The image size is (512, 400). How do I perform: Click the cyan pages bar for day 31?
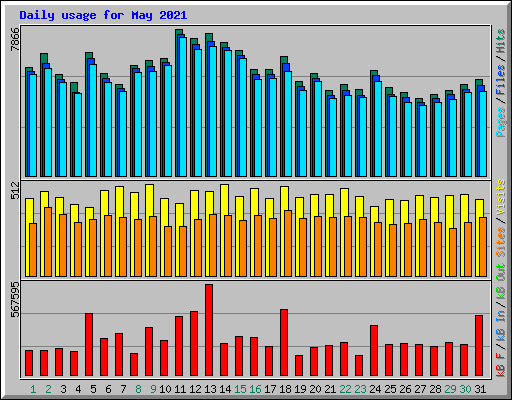point(483,134)
